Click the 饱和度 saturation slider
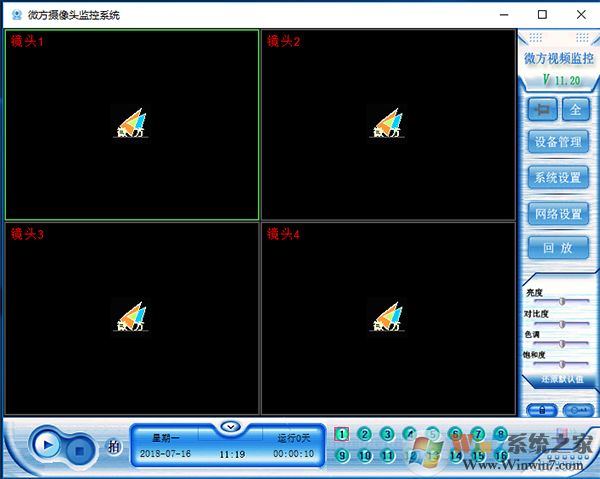600x479 pixels. click(562, 364)
